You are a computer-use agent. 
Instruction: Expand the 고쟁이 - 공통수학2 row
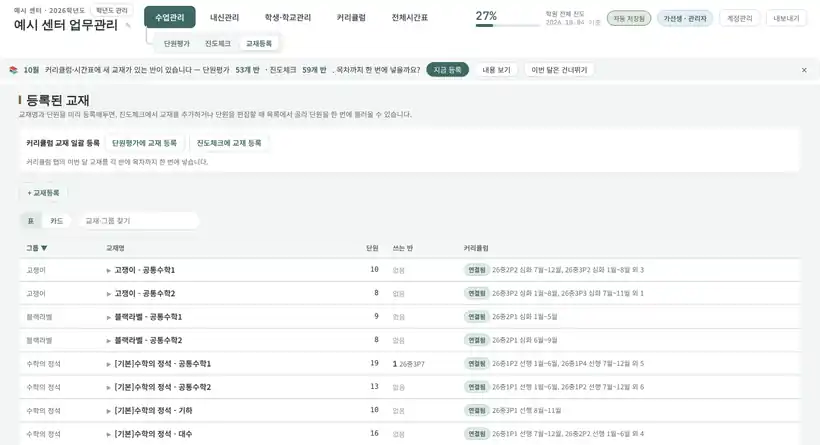(x=108, y=294)
